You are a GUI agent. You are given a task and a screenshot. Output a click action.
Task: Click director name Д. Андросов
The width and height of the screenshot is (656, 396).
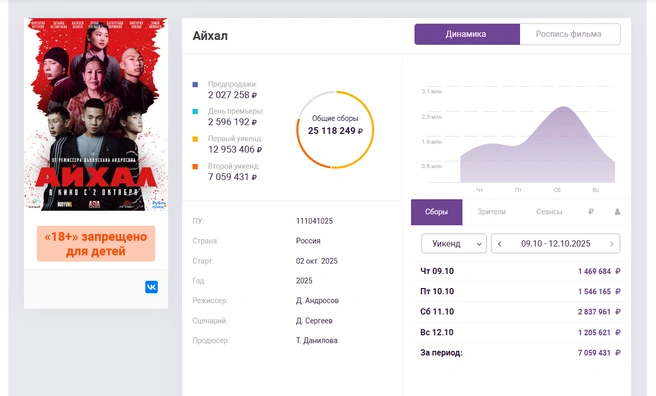(317, 301)
